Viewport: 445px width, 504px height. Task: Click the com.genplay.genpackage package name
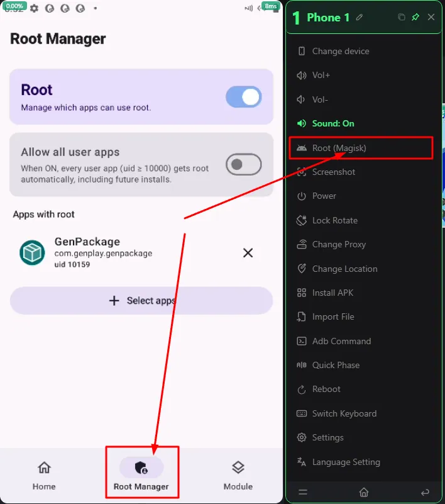click(x=103, y=254)
